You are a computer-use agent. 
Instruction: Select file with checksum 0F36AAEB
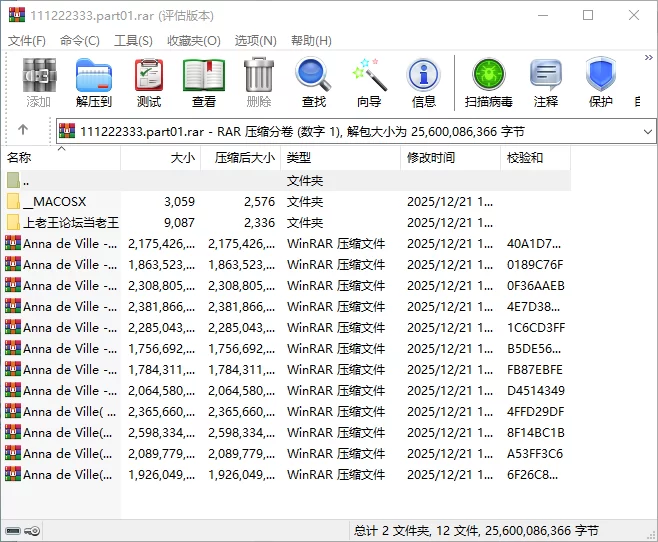(x=287, y=286)
